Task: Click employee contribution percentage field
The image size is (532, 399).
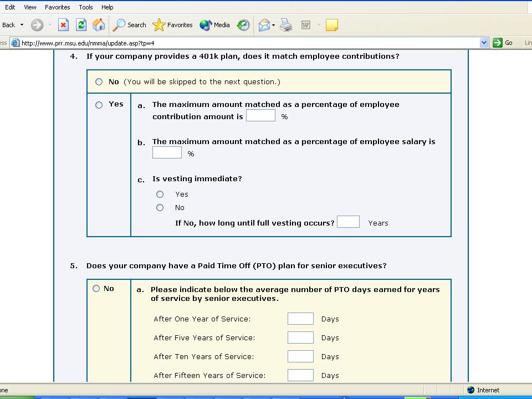Action: point(260,115)
